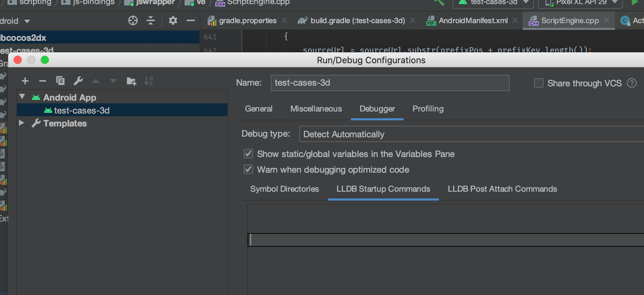Select the Debugger tab
Viewport: 644px width, 295px height.
point(377,109)
